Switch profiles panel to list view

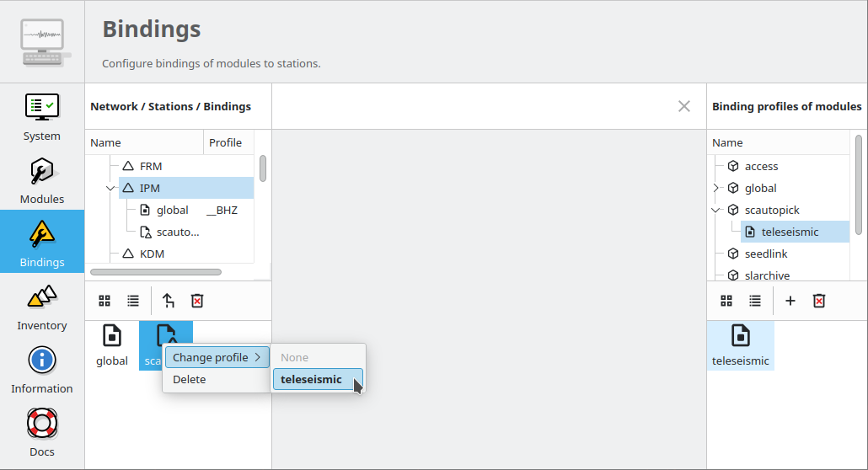coord(755,301)
